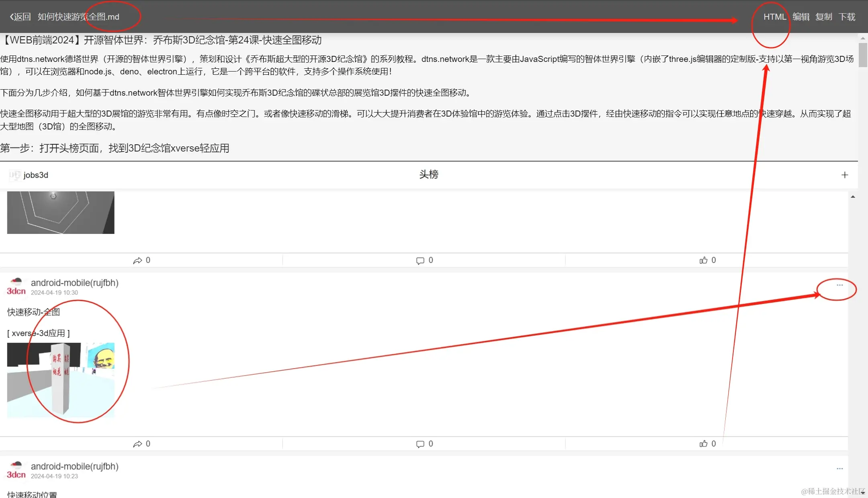Click the plus icon beside 头榜
Image resolution: width=868 pixels, height=498 pixels.
[x=844, y=175]
